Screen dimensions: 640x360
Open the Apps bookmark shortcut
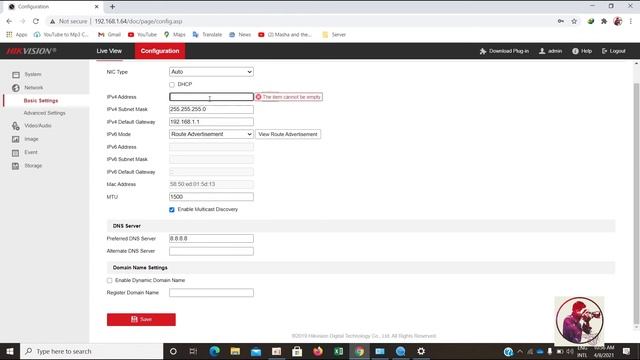[17, 35]
